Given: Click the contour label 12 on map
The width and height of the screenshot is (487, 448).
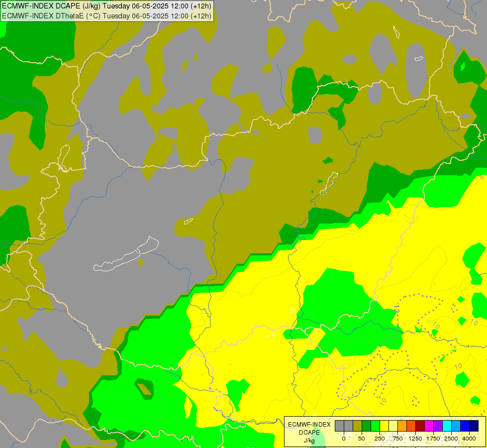Looking at the screenshot, I should pos(396,309).
